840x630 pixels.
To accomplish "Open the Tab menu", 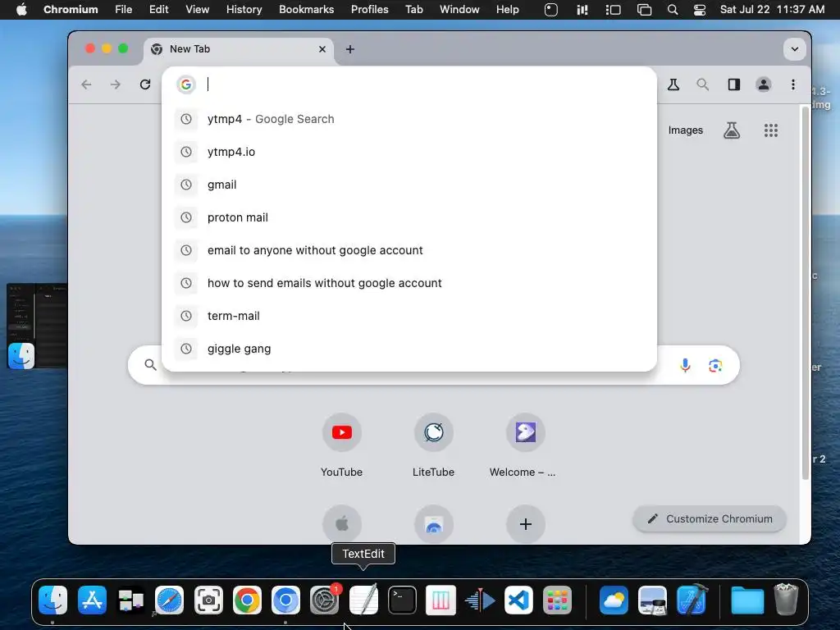I will click(414, 10).
